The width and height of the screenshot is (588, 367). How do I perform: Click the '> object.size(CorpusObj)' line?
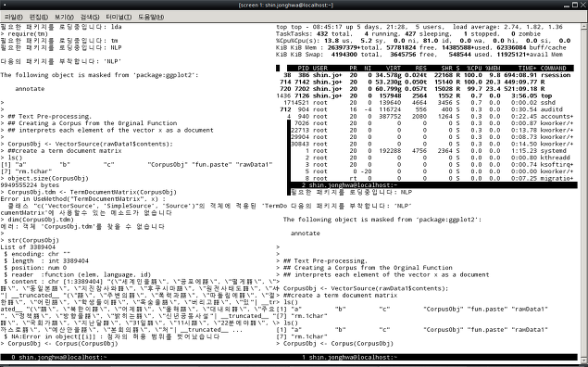tap(44, 178)
